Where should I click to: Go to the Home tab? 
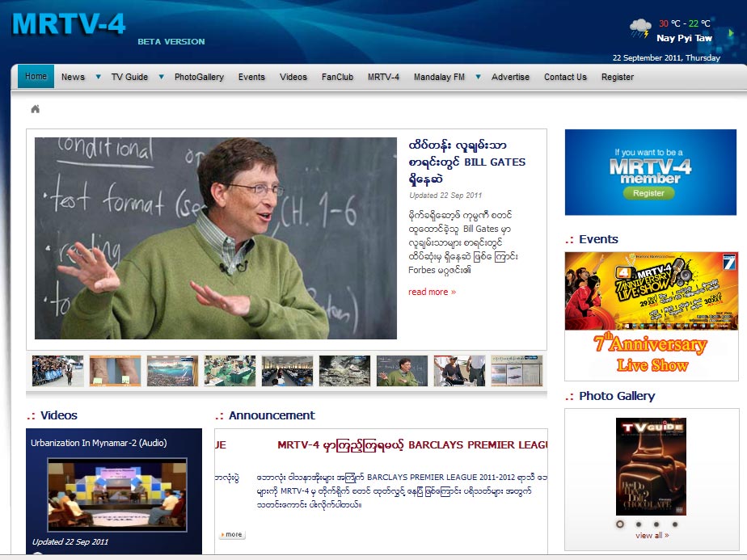[36, 76]
